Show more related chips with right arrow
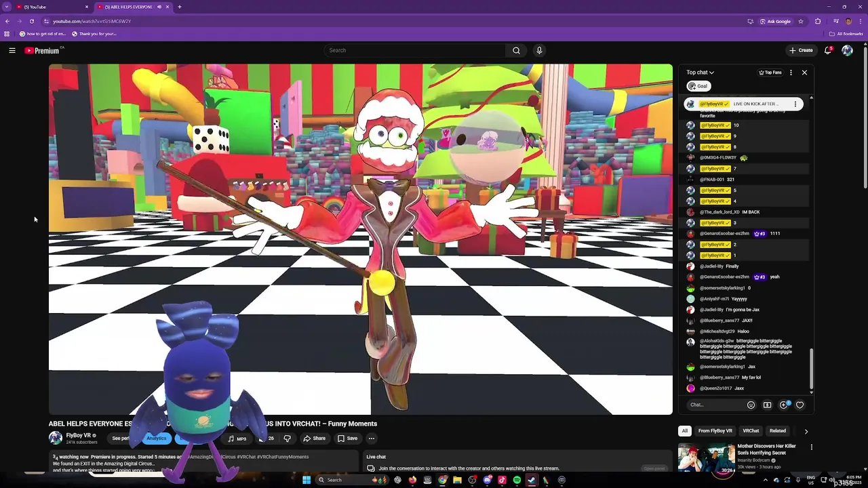868x488 pixels. [x=806, y=431]
